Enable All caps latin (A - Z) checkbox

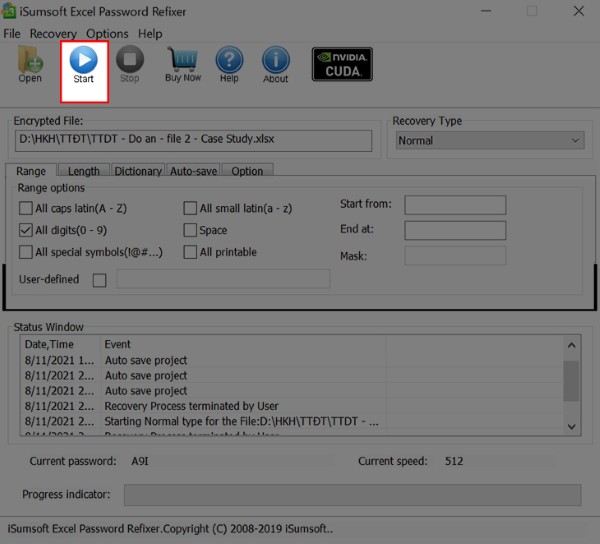click(26, 209)
